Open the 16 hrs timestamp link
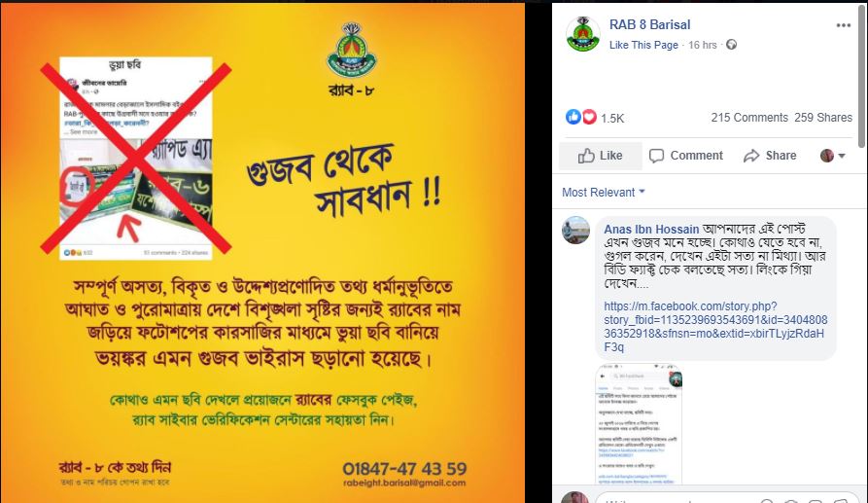Screen dimensions: 868x503 (703, 45)
